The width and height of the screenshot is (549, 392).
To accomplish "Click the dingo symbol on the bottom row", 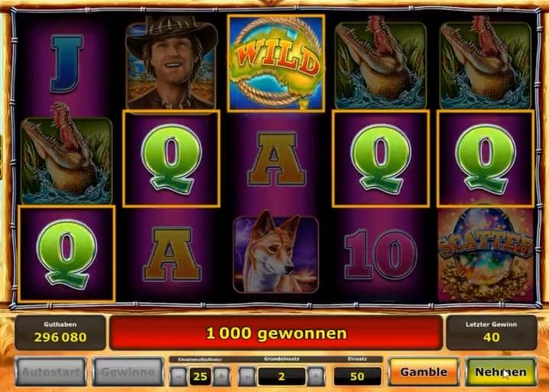I will tap(276, 254).
